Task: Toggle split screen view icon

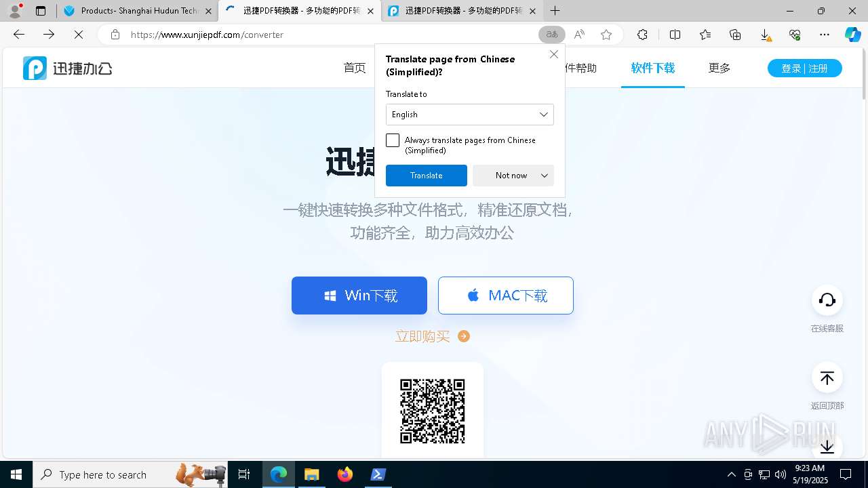Action: tap(675, 35)
